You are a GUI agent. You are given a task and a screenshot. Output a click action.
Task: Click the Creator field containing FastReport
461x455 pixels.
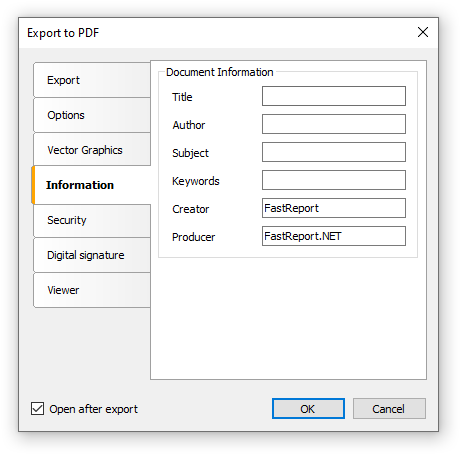pyautogui.click(x=334, y=208)
